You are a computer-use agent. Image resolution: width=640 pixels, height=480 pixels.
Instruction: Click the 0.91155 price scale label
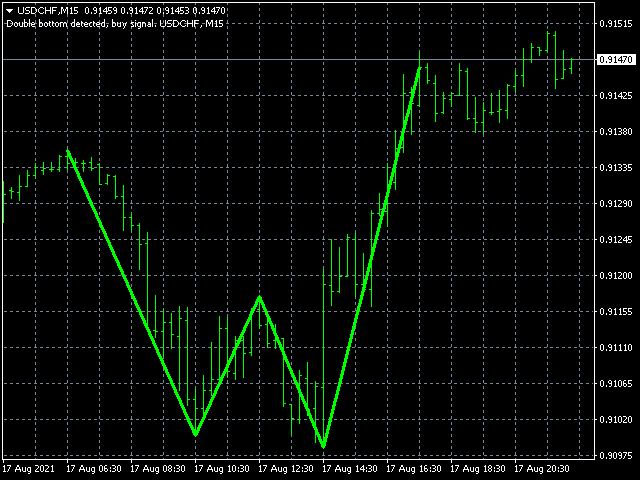click(616, 311)
